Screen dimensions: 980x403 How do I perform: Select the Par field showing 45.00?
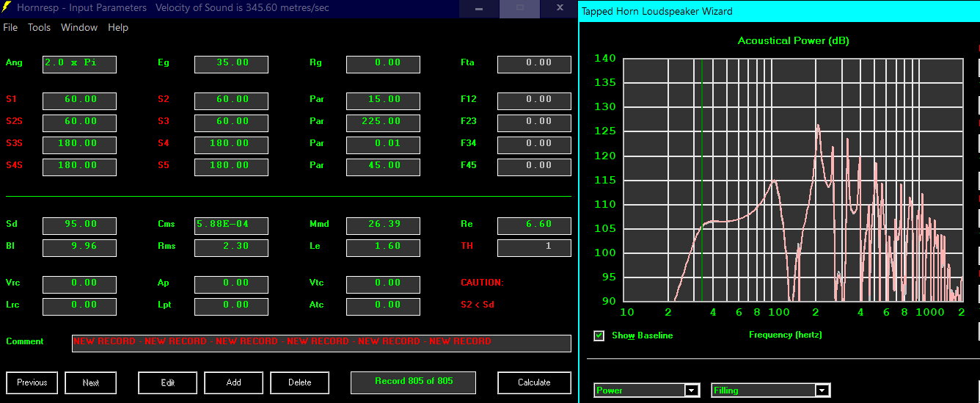tap(383, 167)
